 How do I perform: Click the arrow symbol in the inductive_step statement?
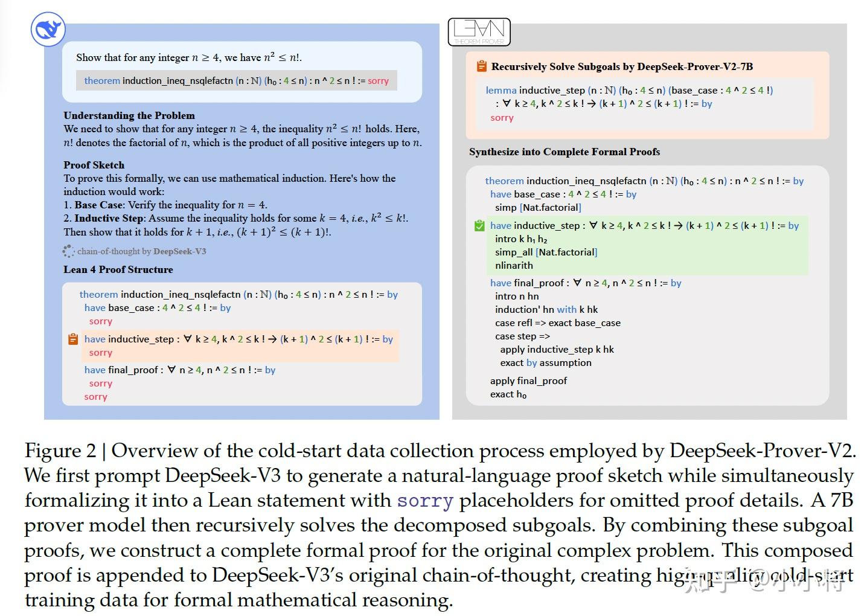coord(593,103)
